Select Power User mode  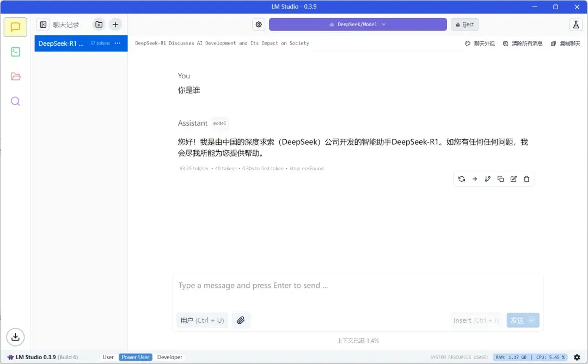tap(136, 357)
